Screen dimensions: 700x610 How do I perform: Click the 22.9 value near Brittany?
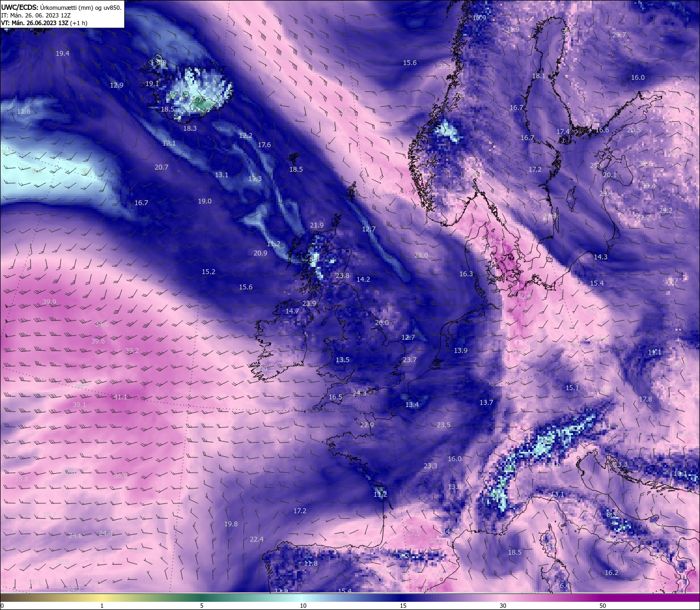pyautogui.click(x=367, y=425)
